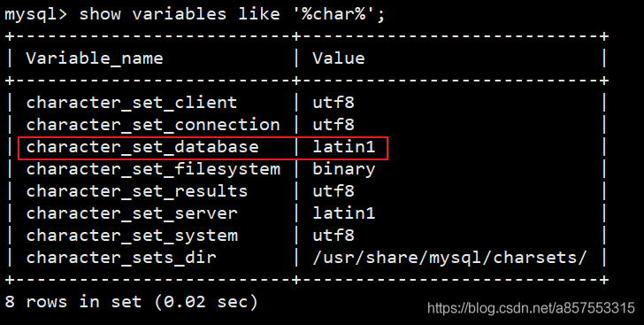Click the latin1 value for character_set_server

point(344,213)
